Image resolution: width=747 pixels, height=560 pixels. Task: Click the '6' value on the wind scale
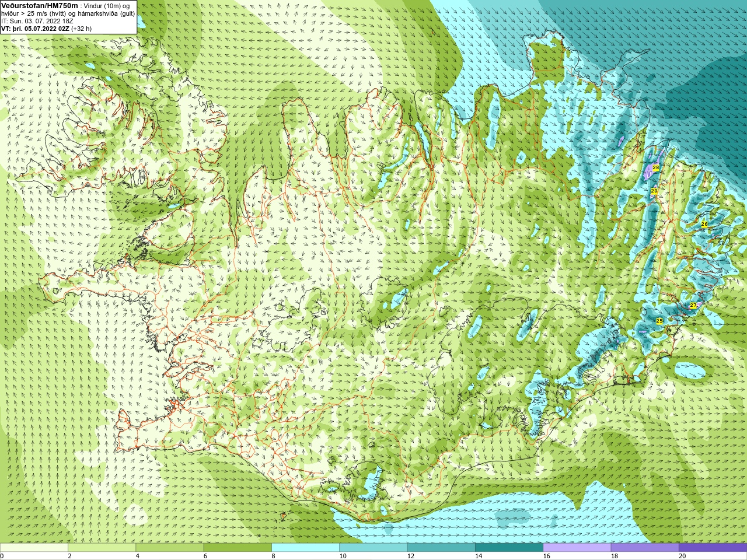click(205, 556)
